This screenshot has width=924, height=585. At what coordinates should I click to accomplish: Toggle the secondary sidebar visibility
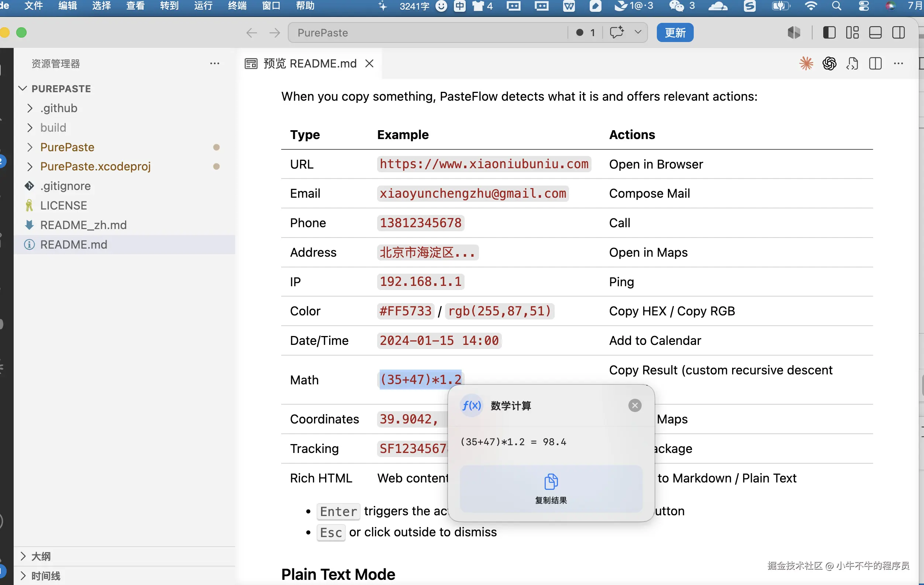click(x=898, y=32)
